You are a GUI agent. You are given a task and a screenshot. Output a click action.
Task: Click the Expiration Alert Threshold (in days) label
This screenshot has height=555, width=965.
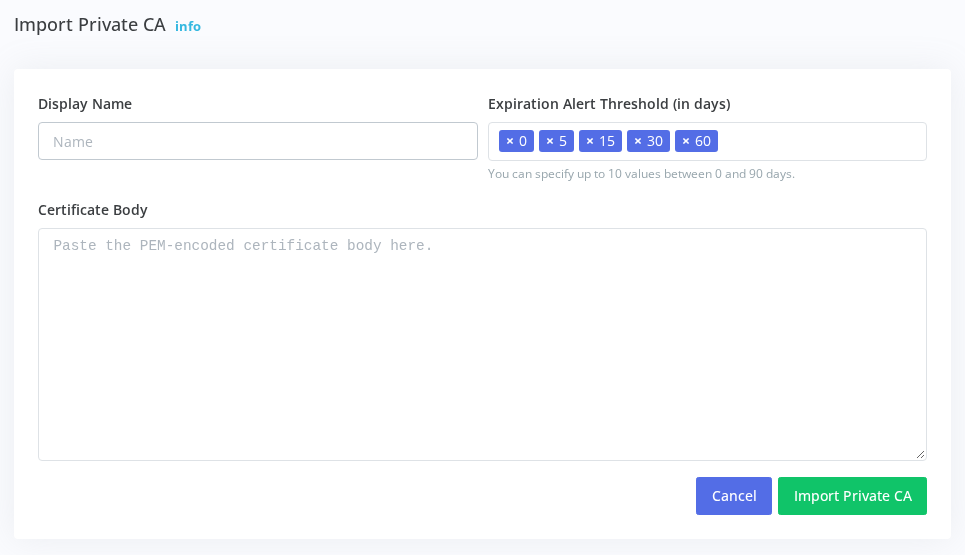(609, 104)
